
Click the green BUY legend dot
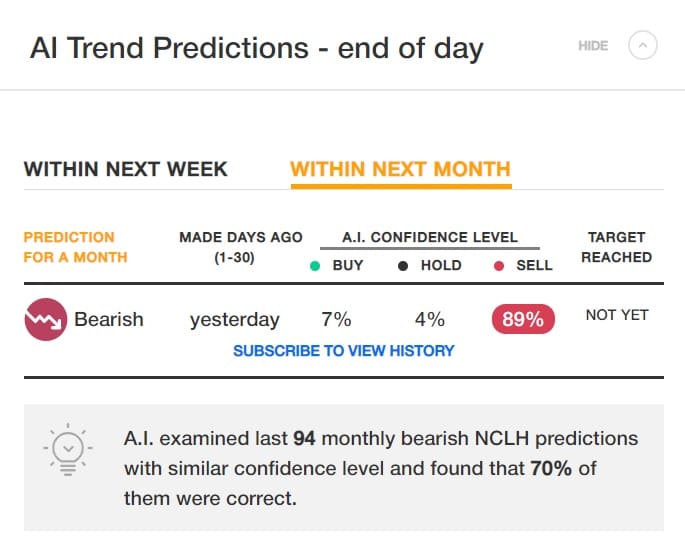316,266
